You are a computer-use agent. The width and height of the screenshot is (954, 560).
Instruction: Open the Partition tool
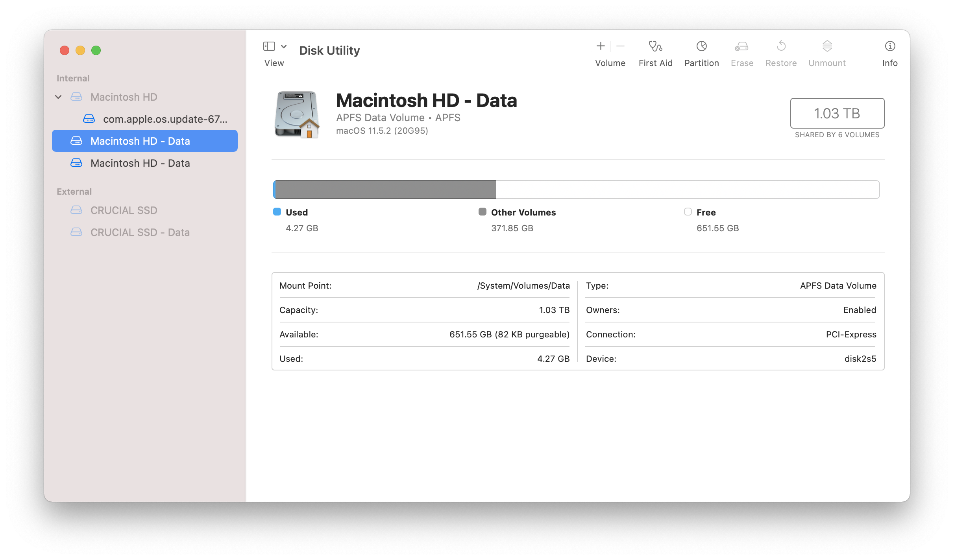click(x=701, y=46)
